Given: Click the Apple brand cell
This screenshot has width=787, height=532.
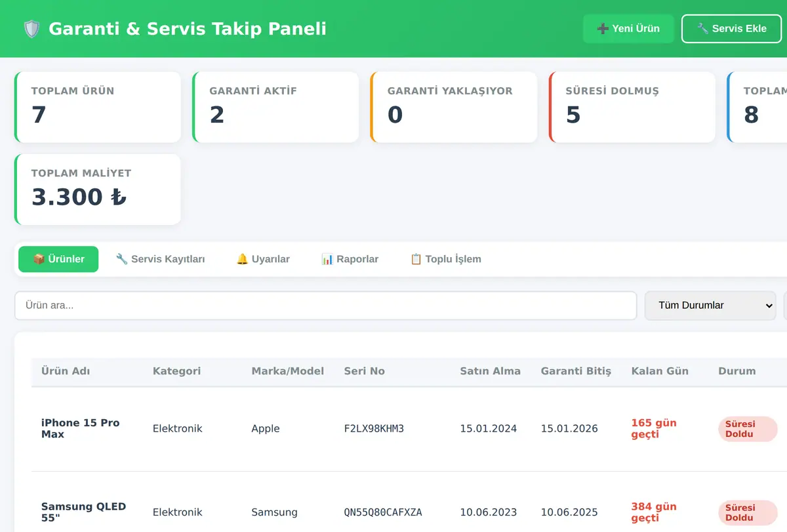Looking at the screenshot, I should click(266, 429).
